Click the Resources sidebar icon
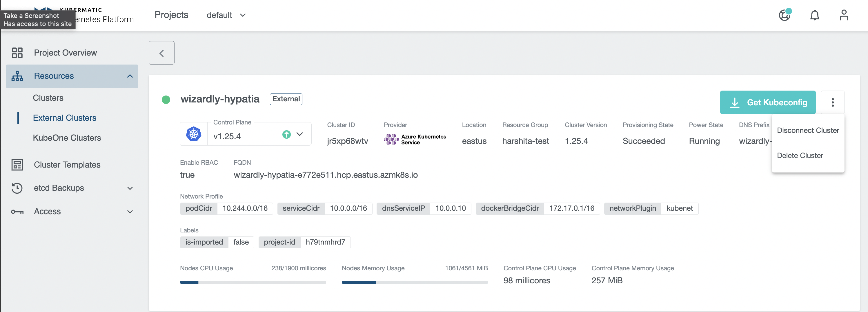This screenshot has height=312, width=868. tap(17, 76)
